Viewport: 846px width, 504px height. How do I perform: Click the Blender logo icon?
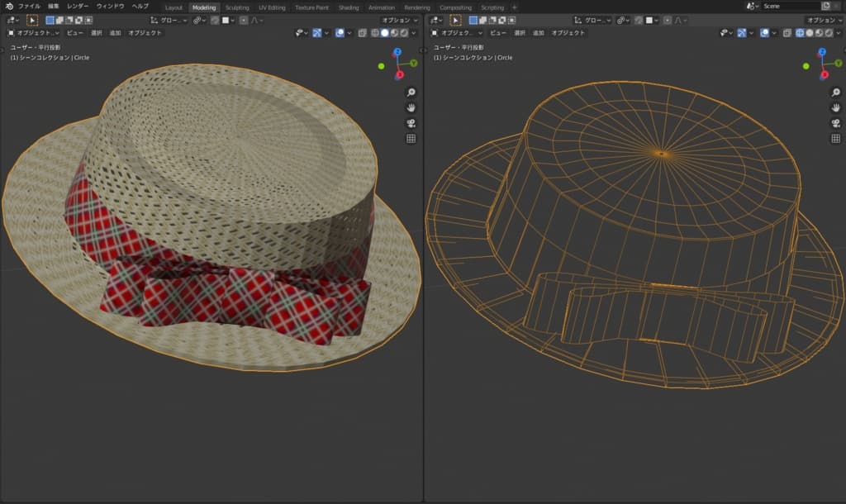8,7
